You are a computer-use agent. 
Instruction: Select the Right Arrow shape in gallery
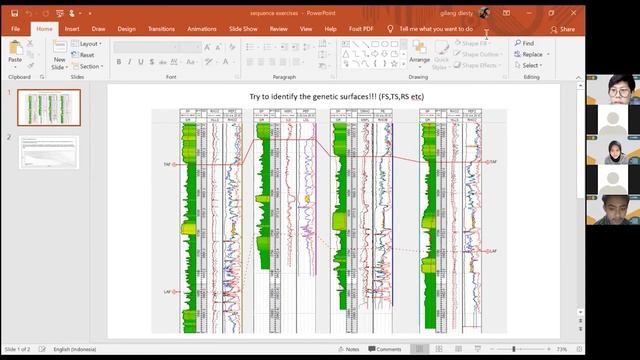(375, 54)
